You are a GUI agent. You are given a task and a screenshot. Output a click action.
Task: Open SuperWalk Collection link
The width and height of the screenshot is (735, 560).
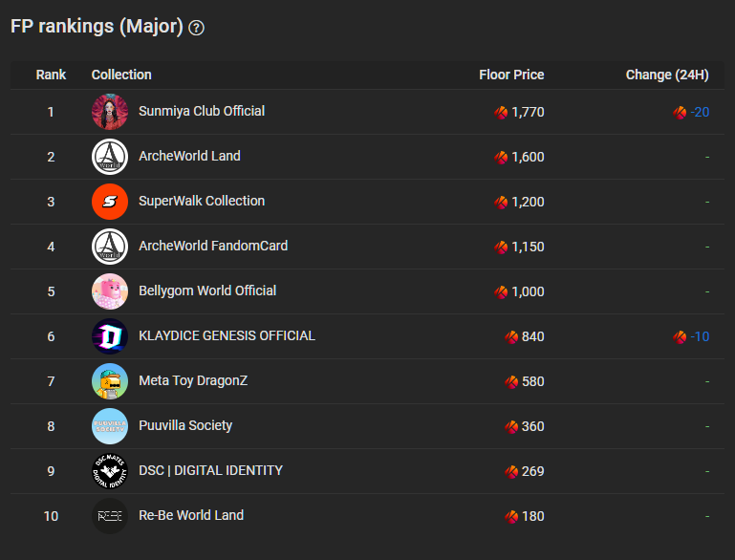click(202, 201)
